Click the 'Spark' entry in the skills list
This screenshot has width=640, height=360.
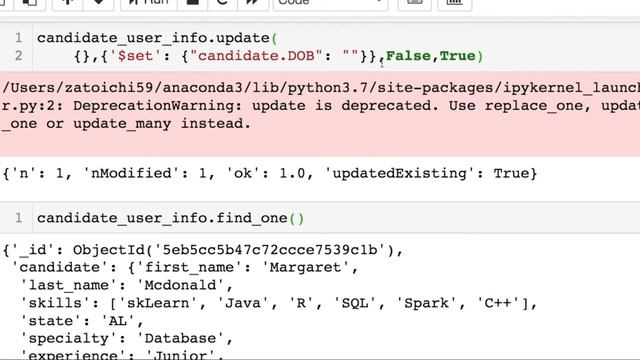426,303
